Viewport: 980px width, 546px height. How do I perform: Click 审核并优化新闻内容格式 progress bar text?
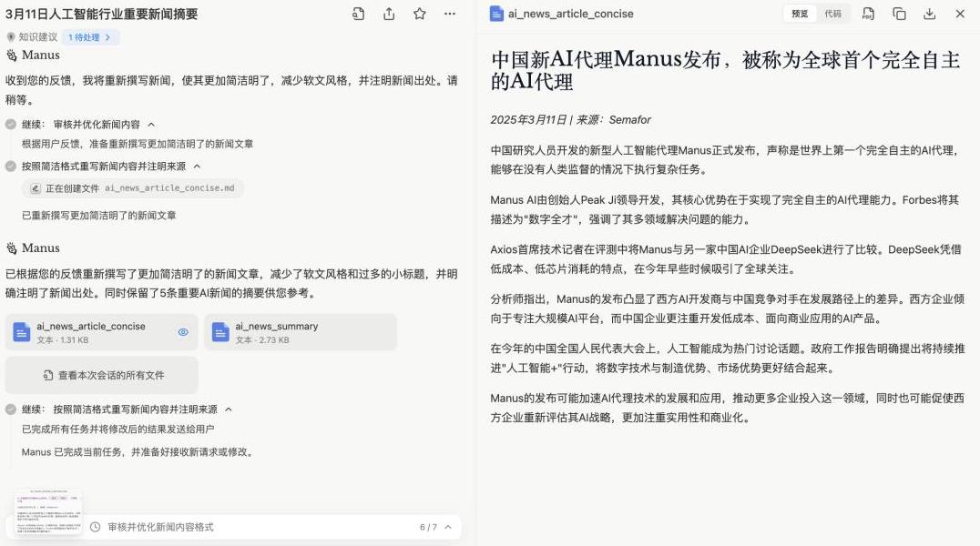pyautogui.click(x=160, y=527)
